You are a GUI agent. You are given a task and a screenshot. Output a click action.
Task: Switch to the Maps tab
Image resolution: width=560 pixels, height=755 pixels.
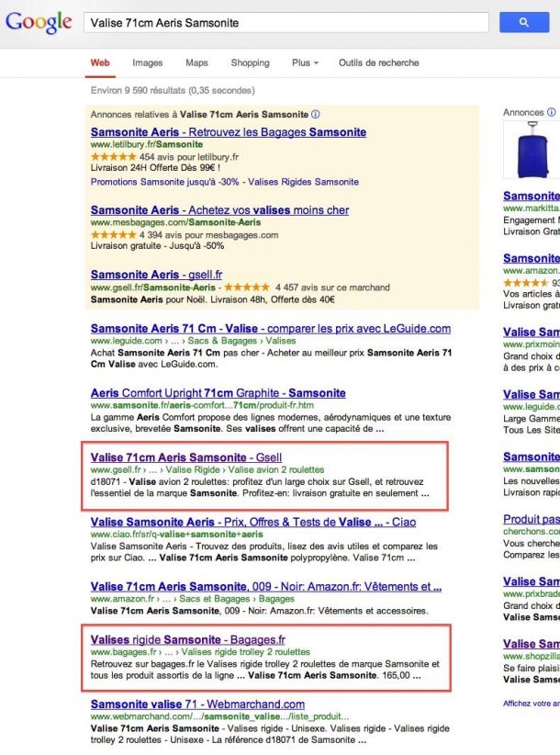(196, 62)
